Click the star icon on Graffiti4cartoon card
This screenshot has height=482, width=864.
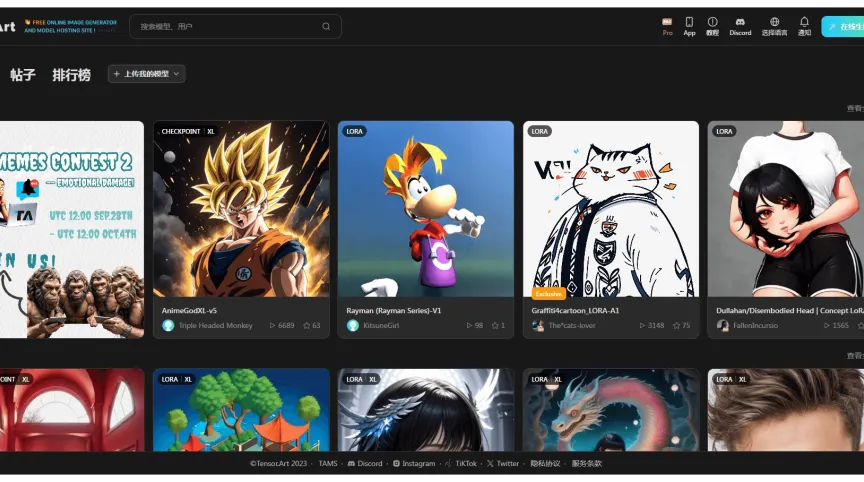click(x=676, y=326)
